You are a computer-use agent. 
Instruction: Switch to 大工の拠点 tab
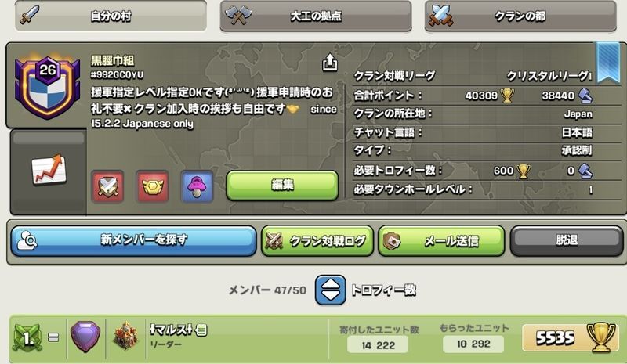click(316, 16)
